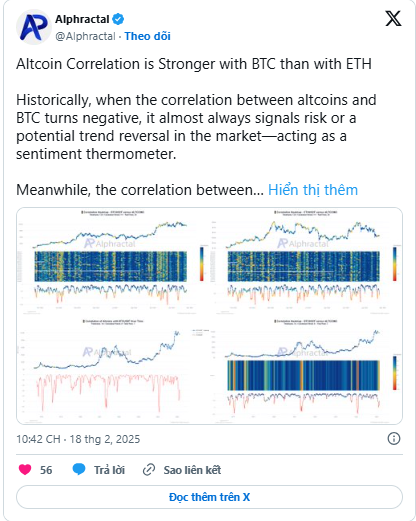
Task: Open the bottom-left red correlation line chart
Action: click(x=113, y=370)
